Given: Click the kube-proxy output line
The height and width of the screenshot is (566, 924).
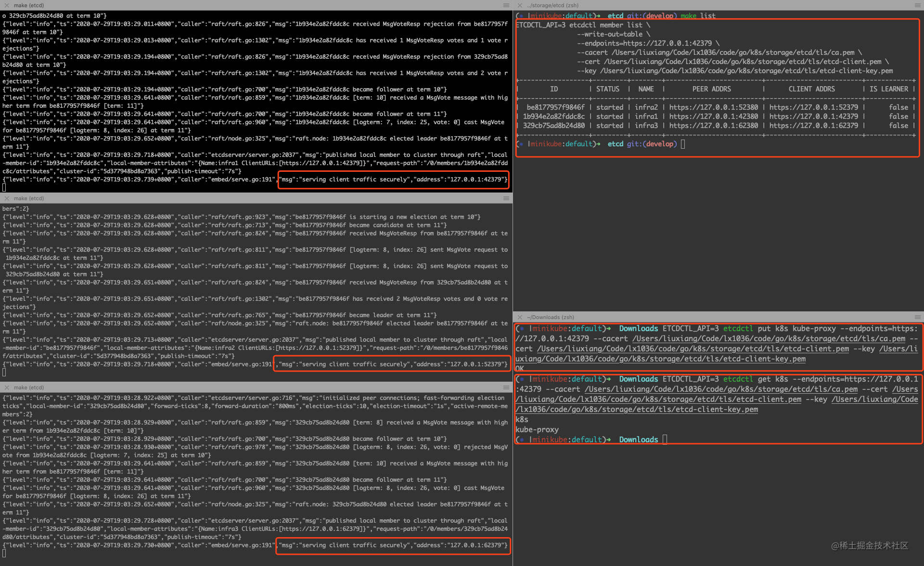Looking at the screenshot, I should coord(537,429).
